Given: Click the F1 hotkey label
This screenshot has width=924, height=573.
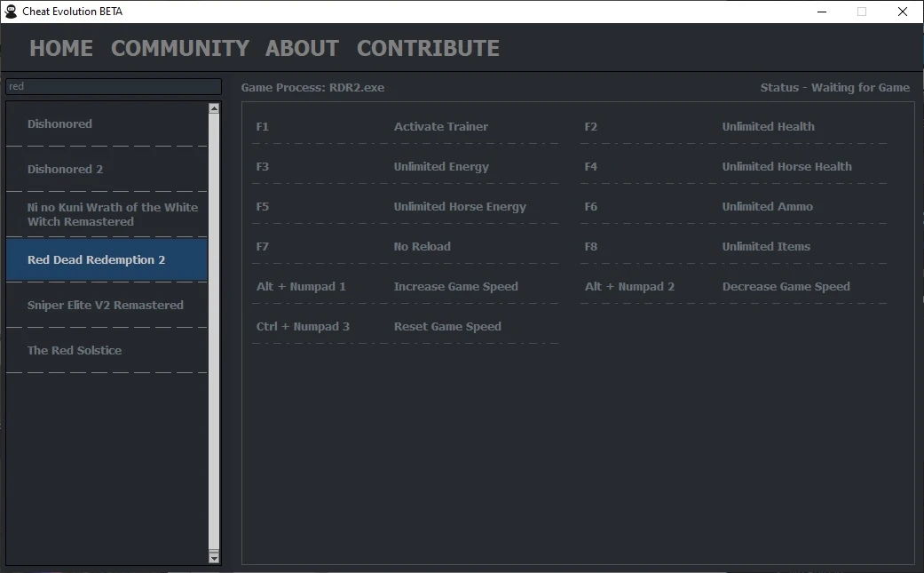Looking at the screenshot, I should coord(262,126).
